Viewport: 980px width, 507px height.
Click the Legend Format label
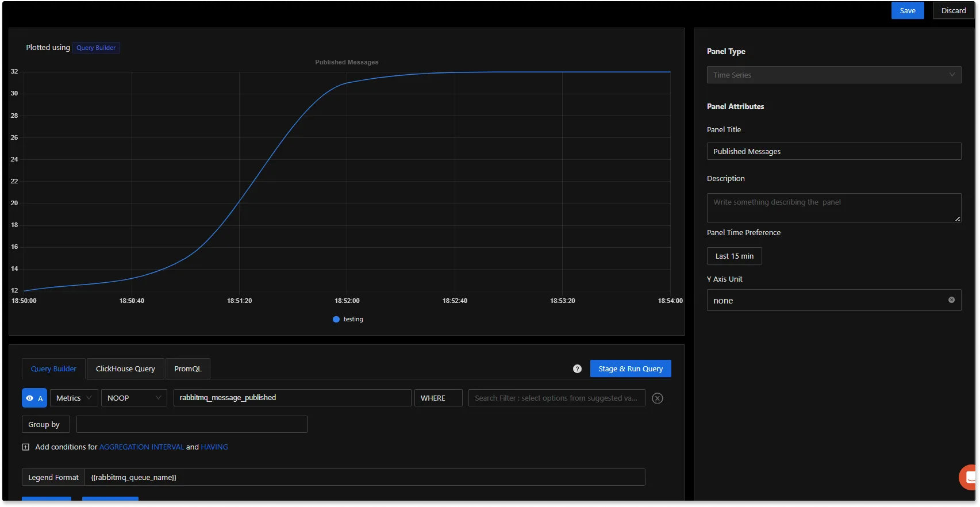[53, 477]
